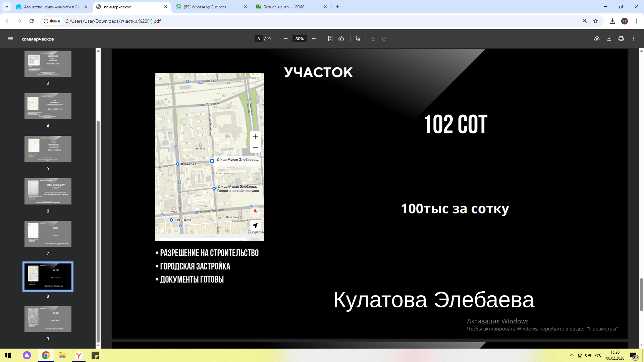Click the page number input field
The image size is (644, 362).
coord(258,39)
